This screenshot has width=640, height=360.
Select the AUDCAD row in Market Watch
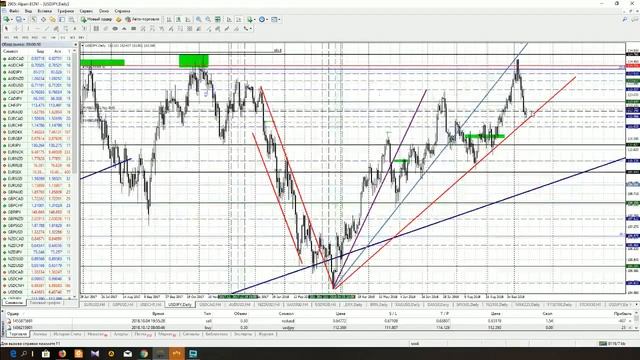[38, 58]
